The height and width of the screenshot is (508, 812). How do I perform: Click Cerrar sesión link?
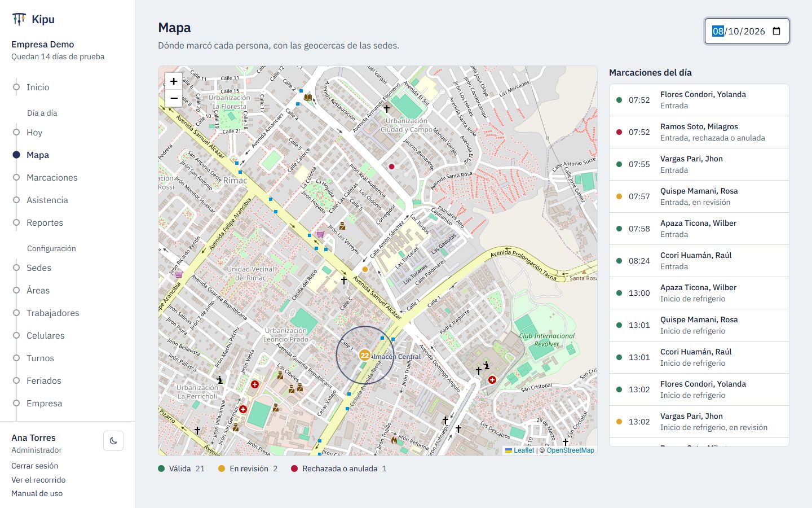coord(35,466)
